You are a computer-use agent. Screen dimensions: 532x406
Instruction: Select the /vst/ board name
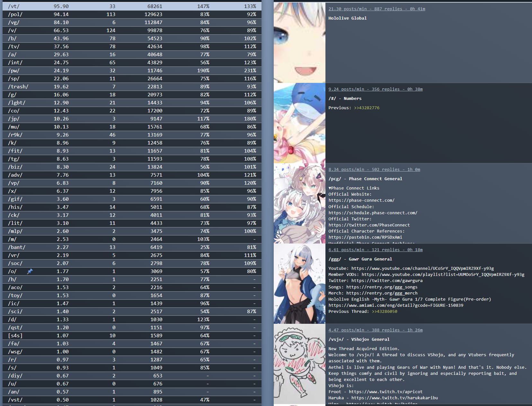click(x=15, y=400)
